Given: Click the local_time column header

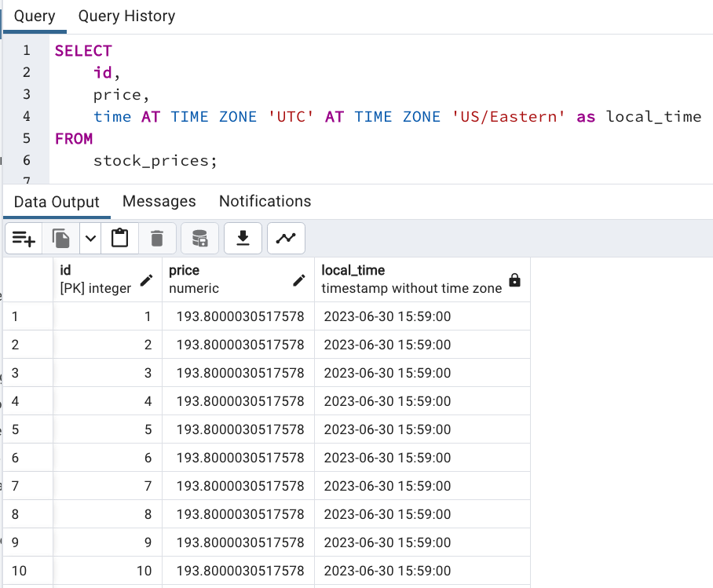Looking at the screenshot, I should point(422,279).
